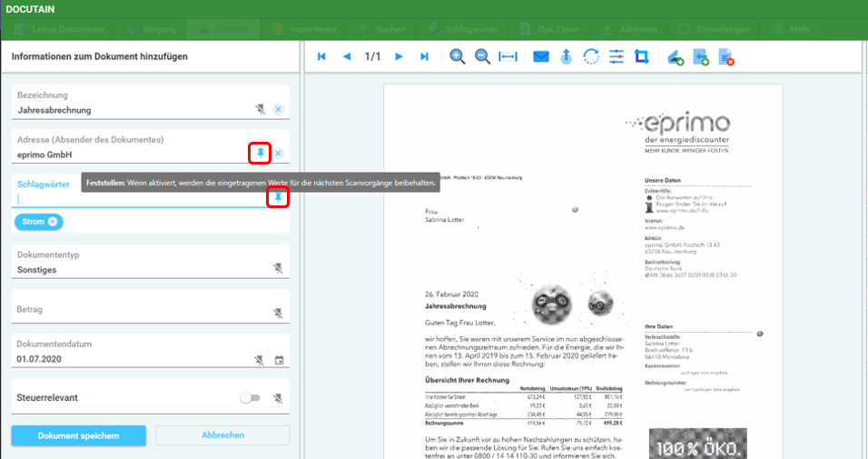Toggle the Steuerrelevant switch
This screenshot has height=459, width=868.
click(250, 397)
